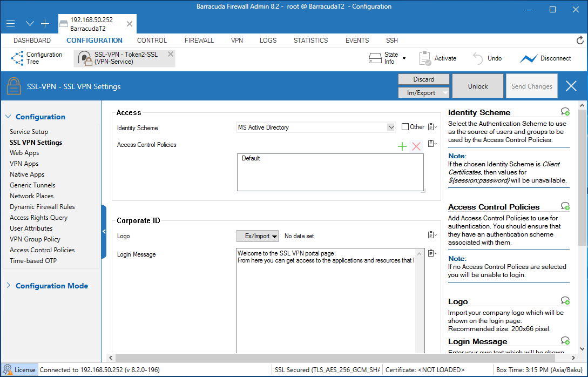This screenshot has height=377, width=588.
Task: Select the Default access control policy entry
Action: pyautogui.click(x=251, y=158)
